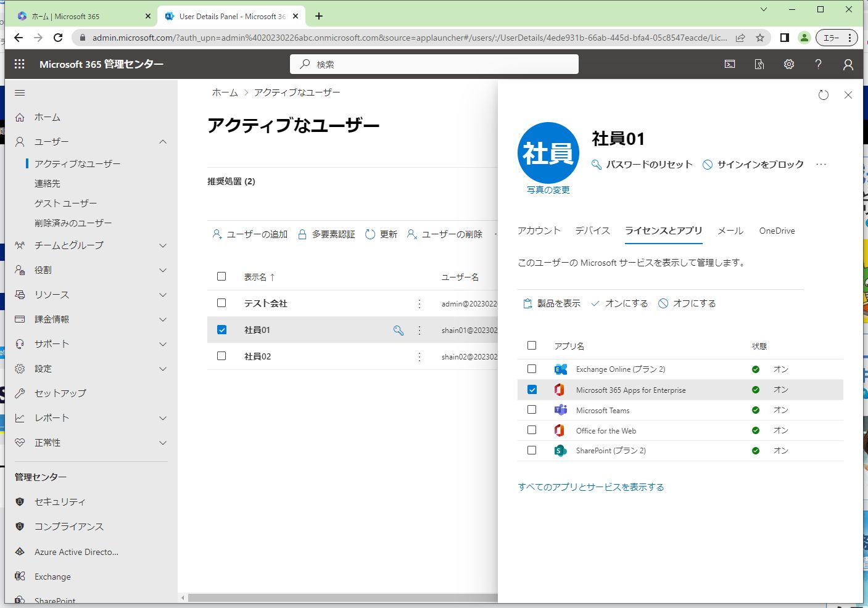868x608 pixels.
Task: Open the settings gear in header
Action: 789,64
